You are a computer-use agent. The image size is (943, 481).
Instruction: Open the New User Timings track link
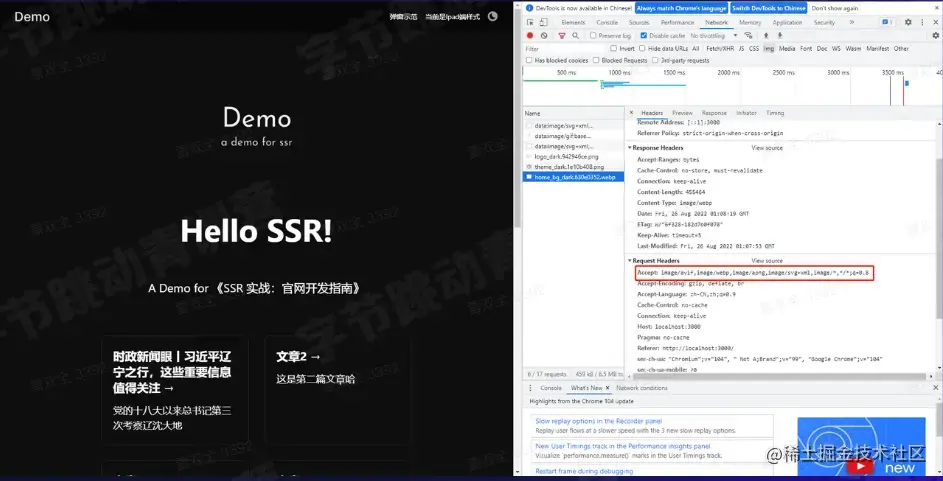tap(622, 446)
